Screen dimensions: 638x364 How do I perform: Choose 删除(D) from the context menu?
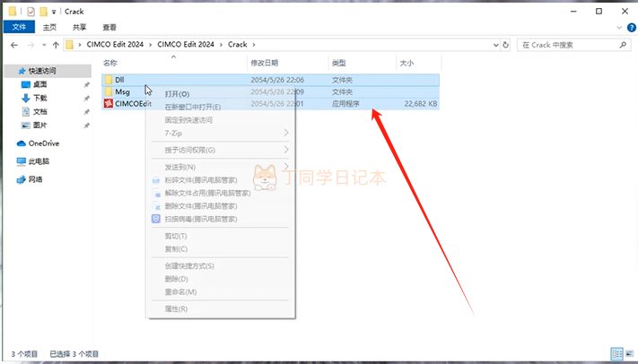(x=220, y=279)
